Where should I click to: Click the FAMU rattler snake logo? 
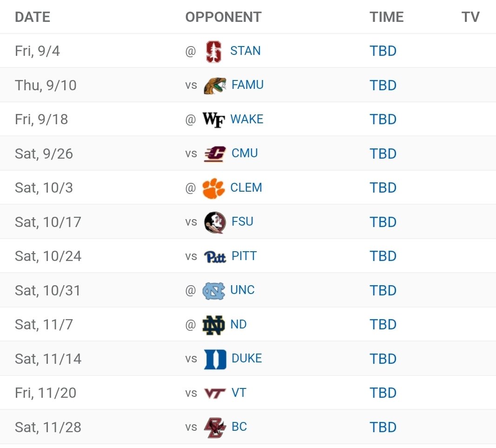click(x=215, y=86)
